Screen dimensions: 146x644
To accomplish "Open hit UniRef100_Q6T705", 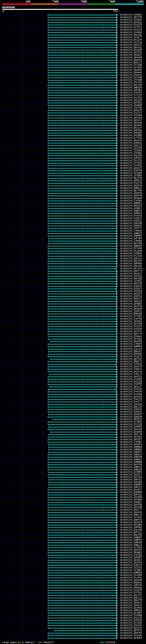I will coord(131,17).
